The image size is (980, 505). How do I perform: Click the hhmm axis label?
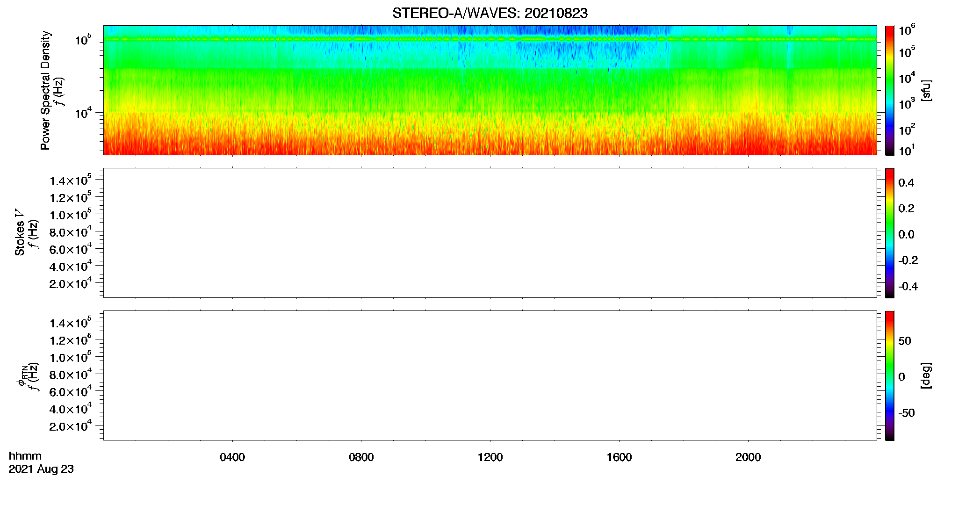(x=25, y=456)
